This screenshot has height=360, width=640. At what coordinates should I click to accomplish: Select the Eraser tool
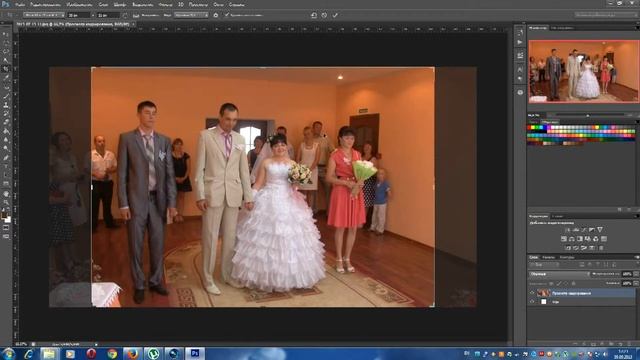click(x=6, y=122)
